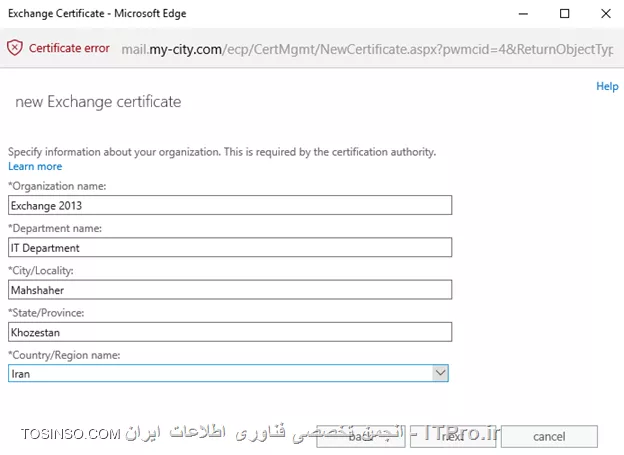Viewport: 624px width, 455px height.
Task: Edit the City/Locality field
Action: pyautogui.click(x=230, y=290)
